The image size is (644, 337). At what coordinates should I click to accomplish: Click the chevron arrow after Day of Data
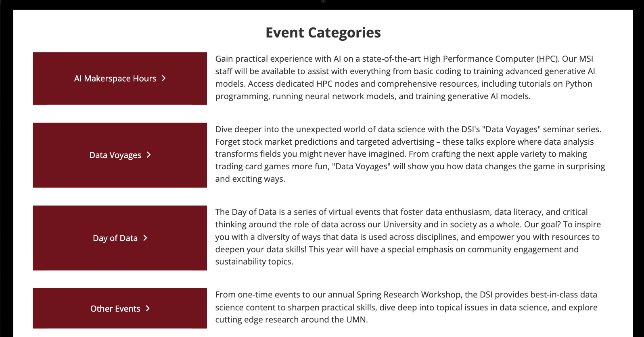145,238
